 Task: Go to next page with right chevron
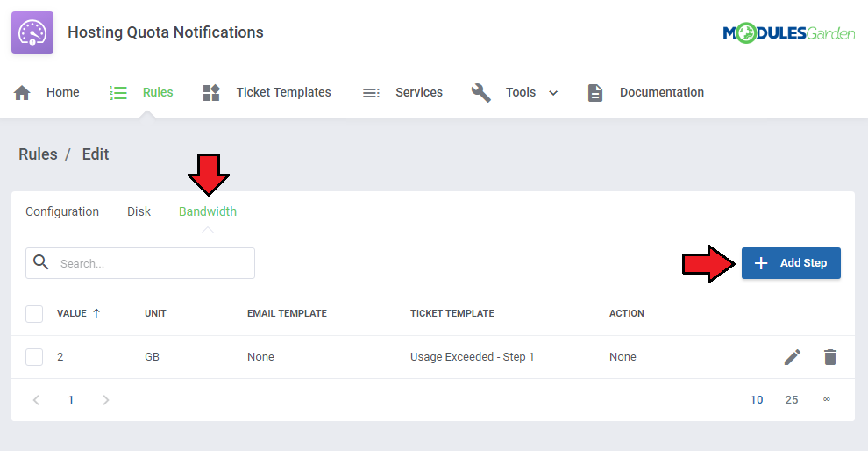[x=106, y=400]
